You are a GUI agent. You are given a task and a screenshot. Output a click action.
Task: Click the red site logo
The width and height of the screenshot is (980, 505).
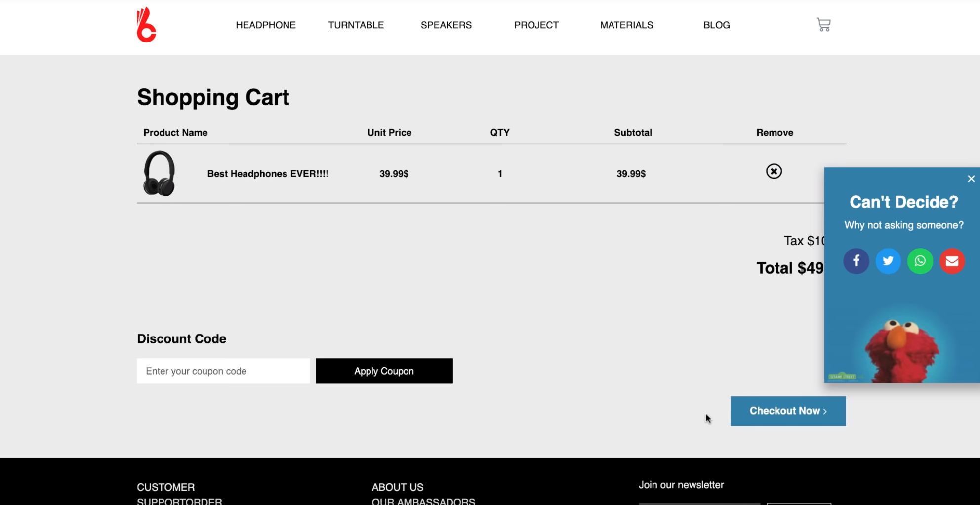tap(146, 25)
